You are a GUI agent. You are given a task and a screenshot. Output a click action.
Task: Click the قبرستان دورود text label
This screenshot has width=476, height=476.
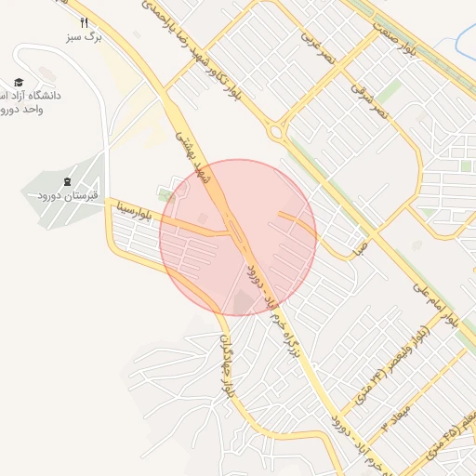coord(68,196)
